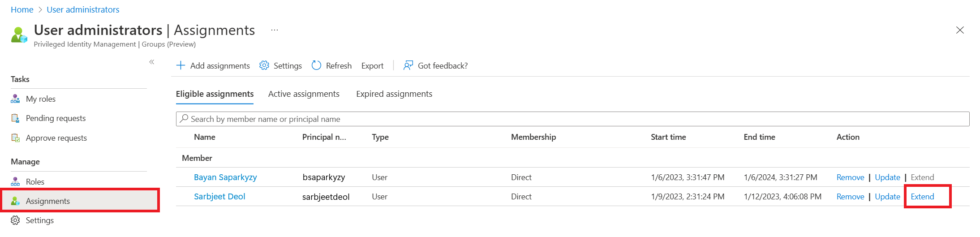Click Export in the toolbar

coord(372,66)
